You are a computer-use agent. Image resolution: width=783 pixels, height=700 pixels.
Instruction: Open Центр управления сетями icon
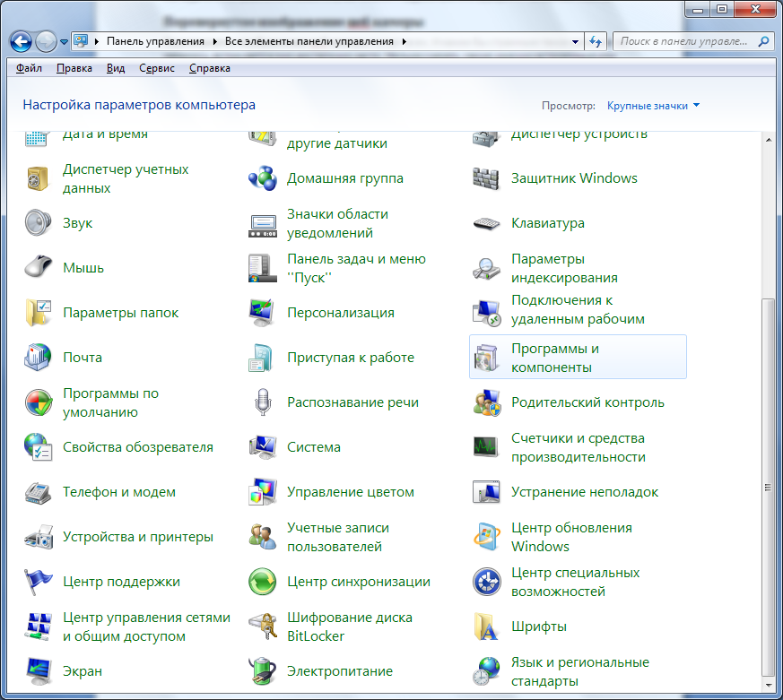click(x=38, y=627)
